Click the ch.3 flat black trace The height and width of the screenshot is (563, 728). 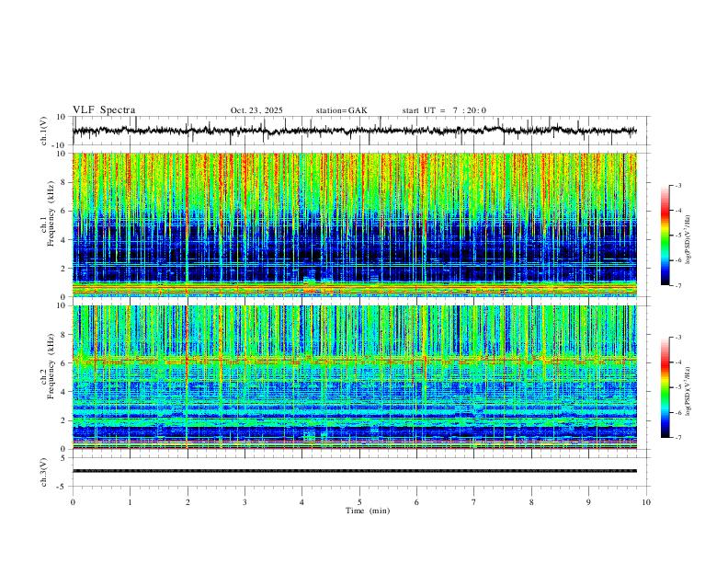(x=354, y=471)
